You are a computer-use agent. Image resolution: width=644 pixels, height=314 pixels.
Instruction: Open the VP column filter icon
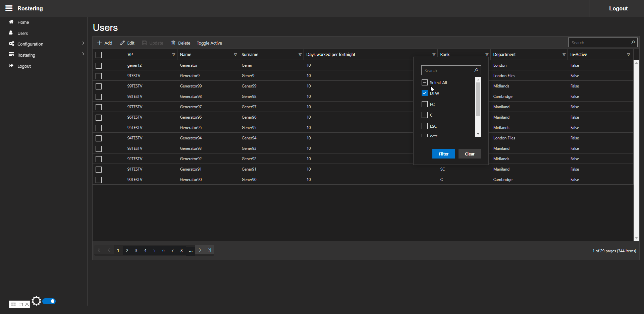click(x=173, y=55)
